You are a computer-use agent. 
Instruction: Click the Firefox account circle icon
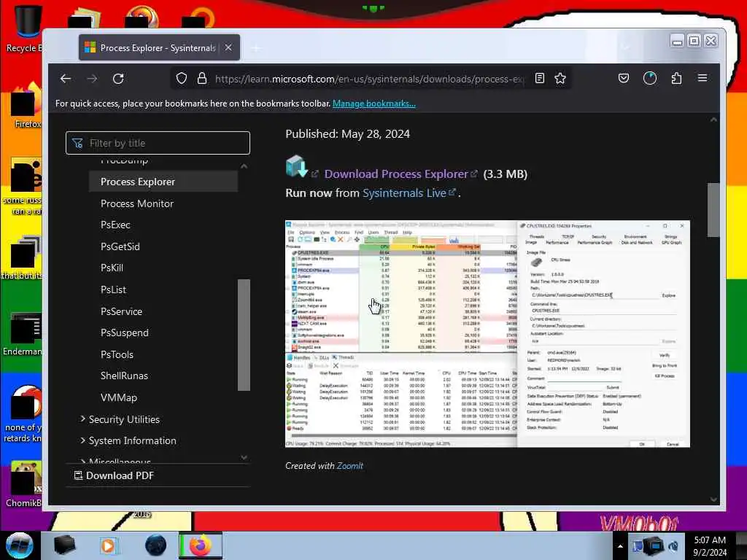pyautogui.click(x=650, y=78)
